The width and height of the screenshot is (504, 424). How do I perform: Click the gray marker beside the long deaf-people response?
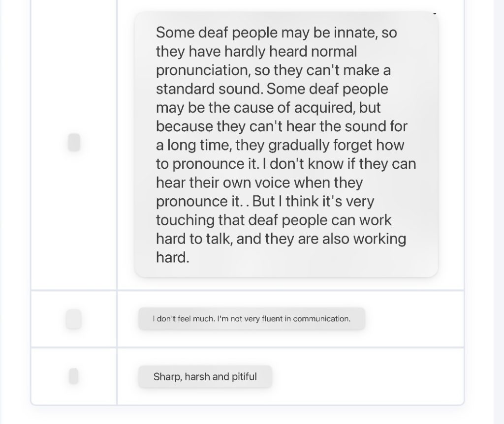(x=74, y=143)
